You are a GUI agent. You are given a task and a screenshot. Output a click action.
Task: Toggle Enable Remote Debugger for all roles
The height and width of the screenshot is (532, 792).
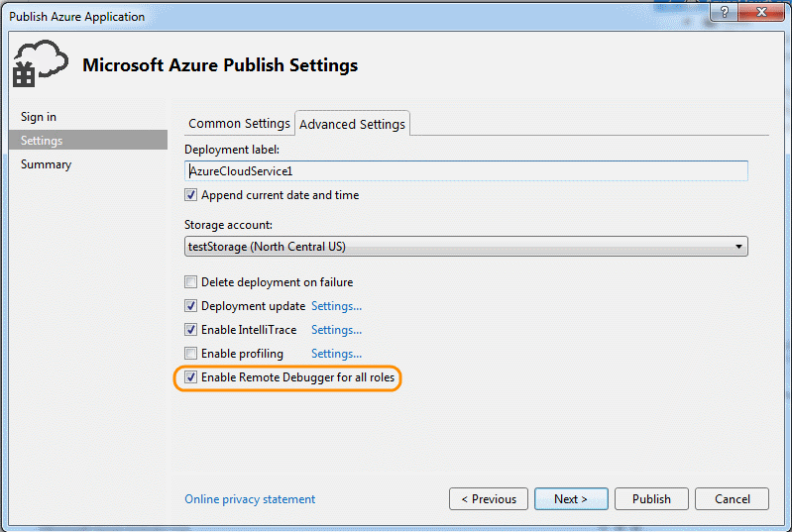click(x=190, y=377)
